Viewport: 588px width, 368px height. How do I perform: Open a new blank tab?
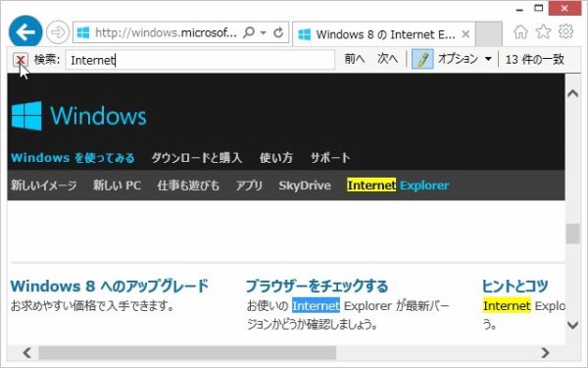[x=489, y=34]
